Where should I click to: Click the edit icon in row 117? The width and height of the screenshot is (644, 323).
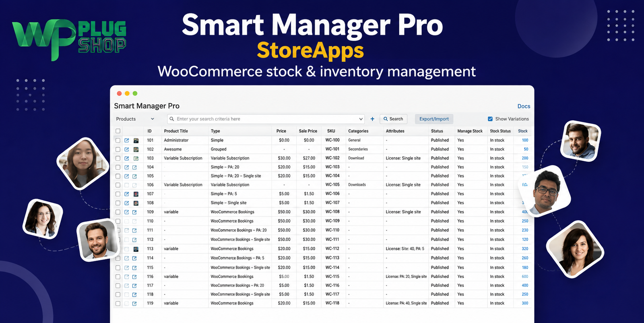127,286
